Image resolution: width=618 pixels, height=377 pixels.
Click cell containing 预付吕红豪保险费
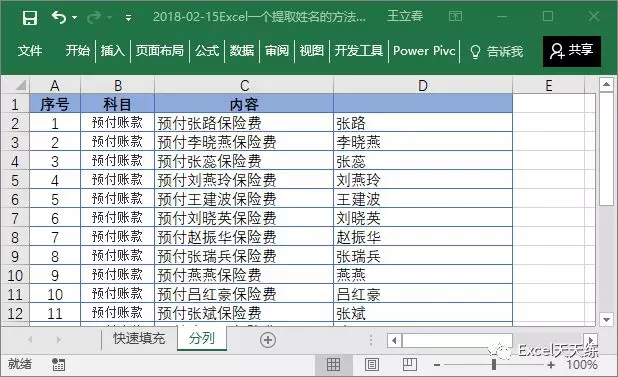click(244, 294)
